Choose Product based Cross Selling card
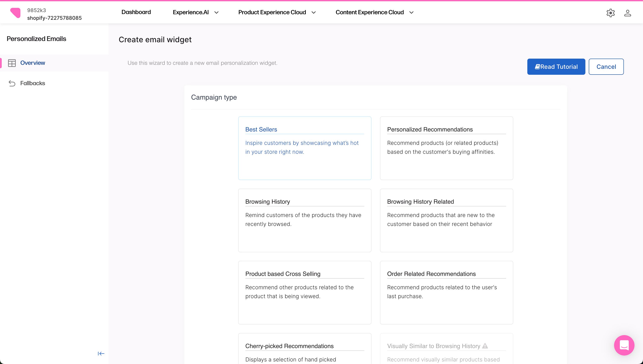The height and width of the screenshot is (364, 643). 304,292
